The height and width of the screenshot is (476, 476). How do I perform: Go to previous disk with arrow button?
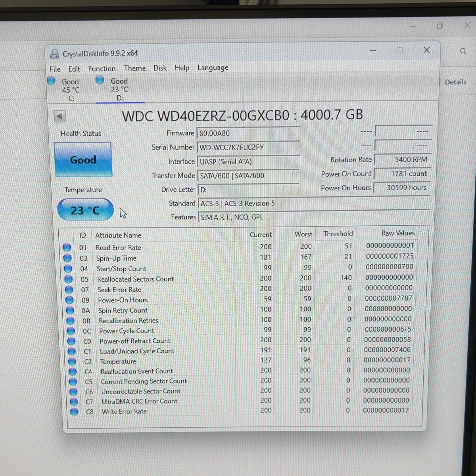(59, 116)
